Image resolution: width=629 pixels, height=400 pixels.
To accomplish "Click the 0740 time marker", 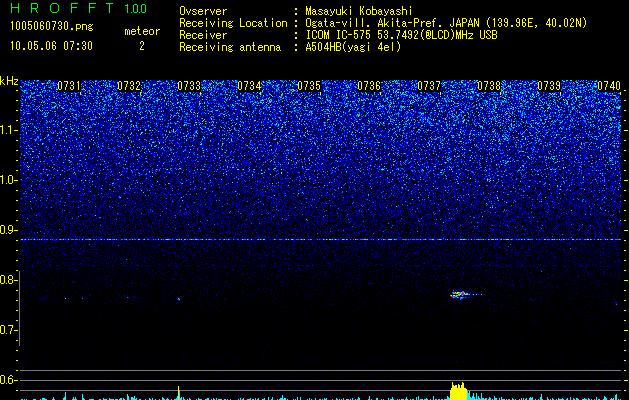I will [x=609, y=86].
